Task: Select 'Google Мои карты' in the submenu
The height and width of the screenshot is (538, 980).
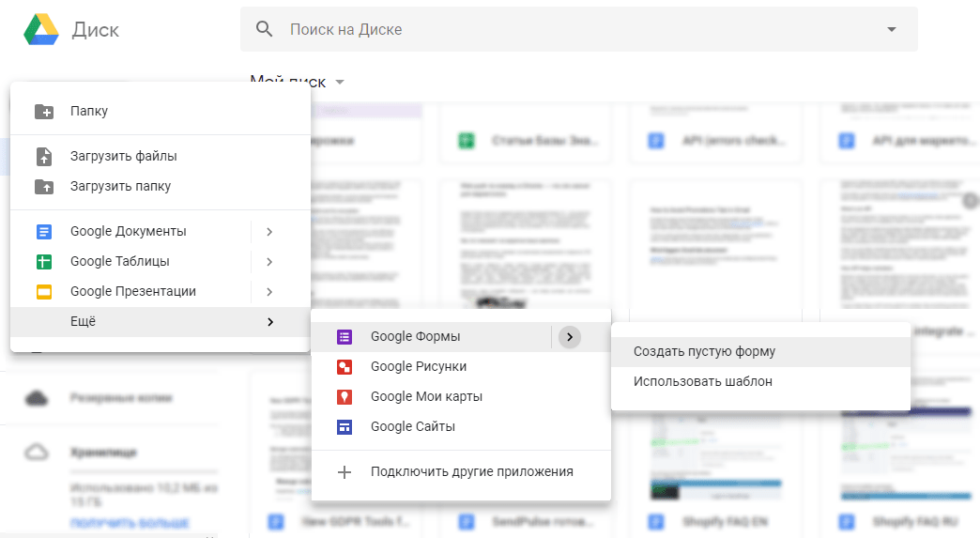Action: (461, 397)
